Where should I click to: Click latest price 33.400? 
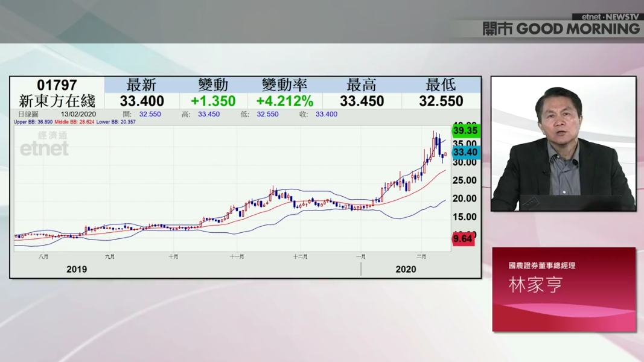(x=142, y=101)
